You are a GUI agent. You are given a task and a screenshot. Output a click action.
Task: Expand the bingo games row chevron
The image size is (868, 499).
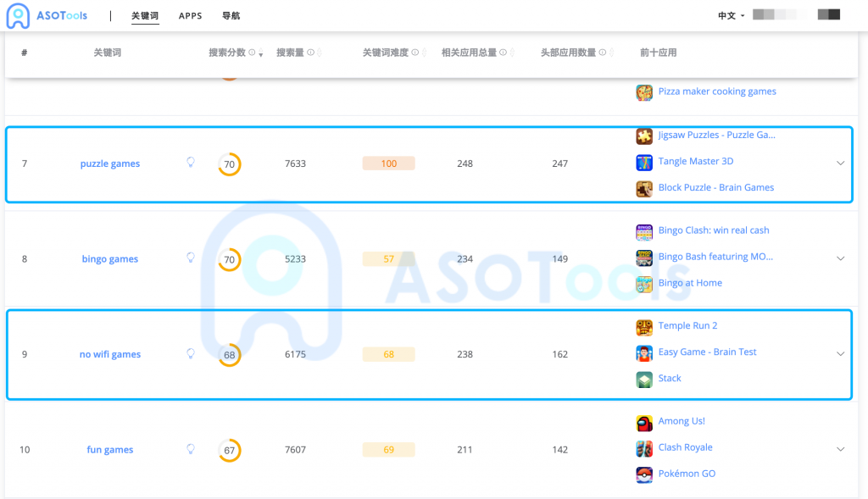pyautogui.click(x=840, y=258)
